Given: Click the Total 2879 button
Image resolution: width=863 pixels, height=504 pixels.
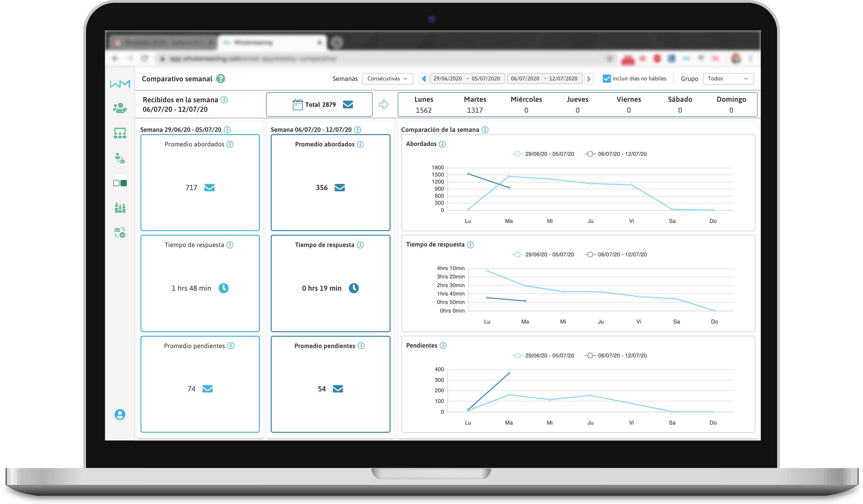Looking at the screenshot, I should [319, 105].
